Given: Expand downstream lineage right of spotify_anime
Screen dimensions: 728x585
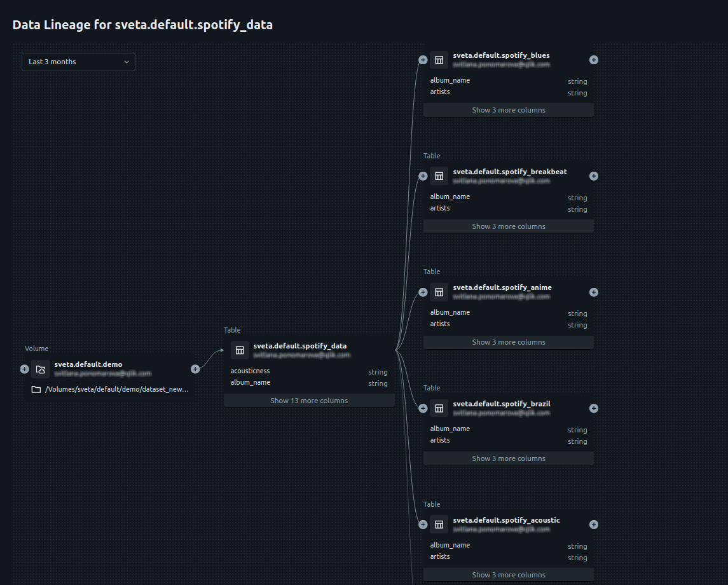Looking at the screenshot, I should click(594, 292).
